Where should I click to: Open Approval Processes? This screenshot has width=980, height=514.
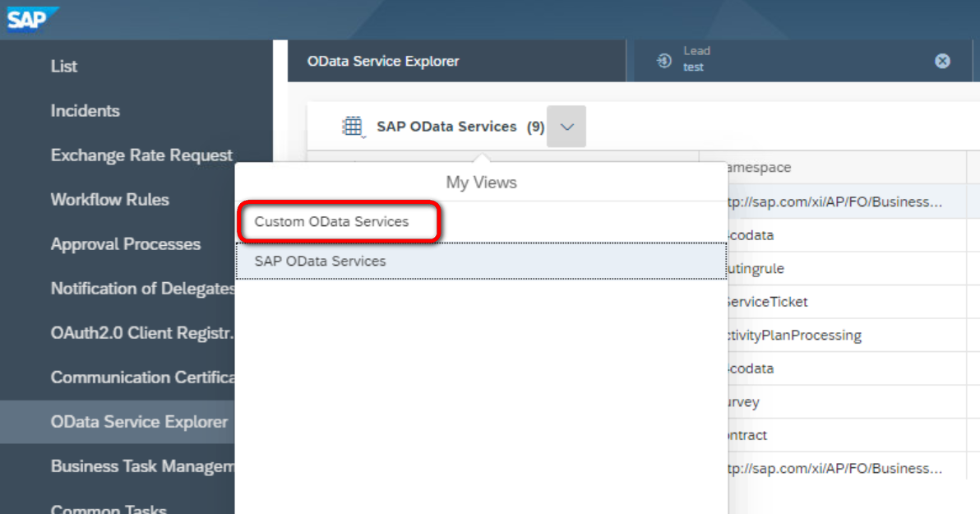pos(126,244)
